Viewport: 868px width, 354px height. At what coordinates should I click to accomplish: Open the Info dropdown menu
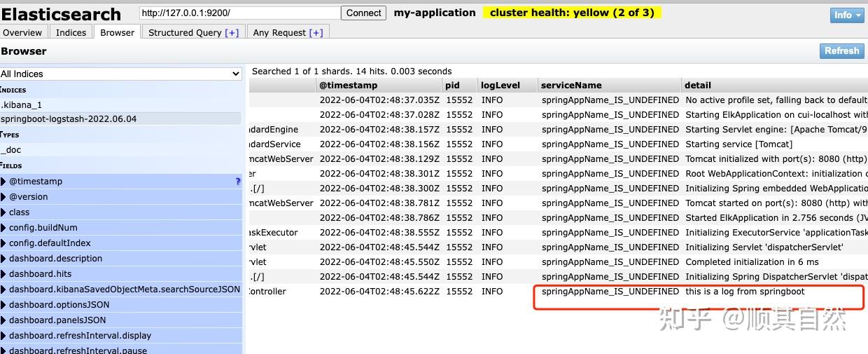[x=847, y=15]
